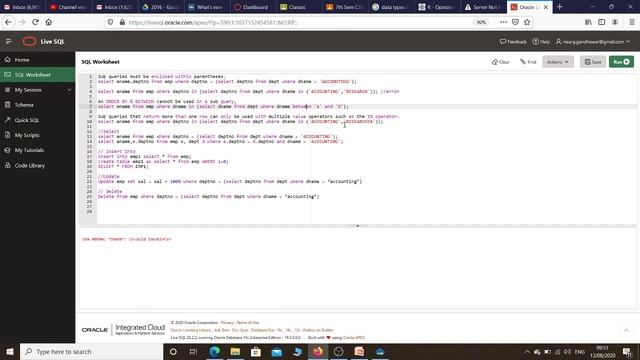640x360 pixels.
Task: Open Microsoft Edge from the taskbar
Action: click(215, 351)
